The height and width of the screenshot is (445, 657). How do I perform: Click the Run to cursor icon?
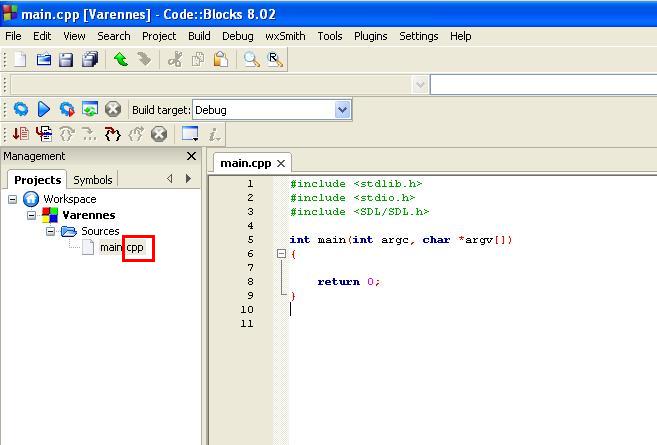click(44, 134)
